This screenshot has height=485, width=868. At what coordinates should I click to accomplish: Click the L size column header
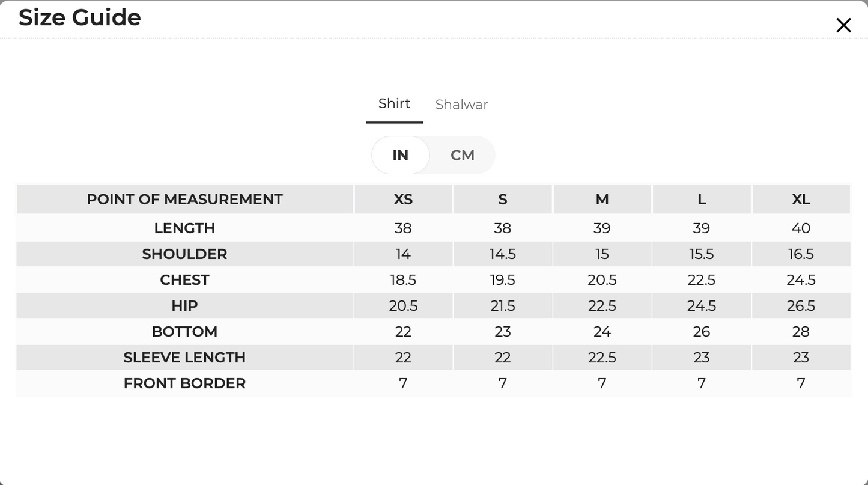[x=702, y=200]
